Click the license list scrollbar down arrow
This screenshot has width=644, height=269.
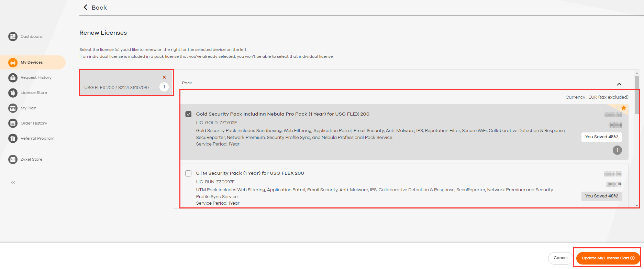coord(637,205)
